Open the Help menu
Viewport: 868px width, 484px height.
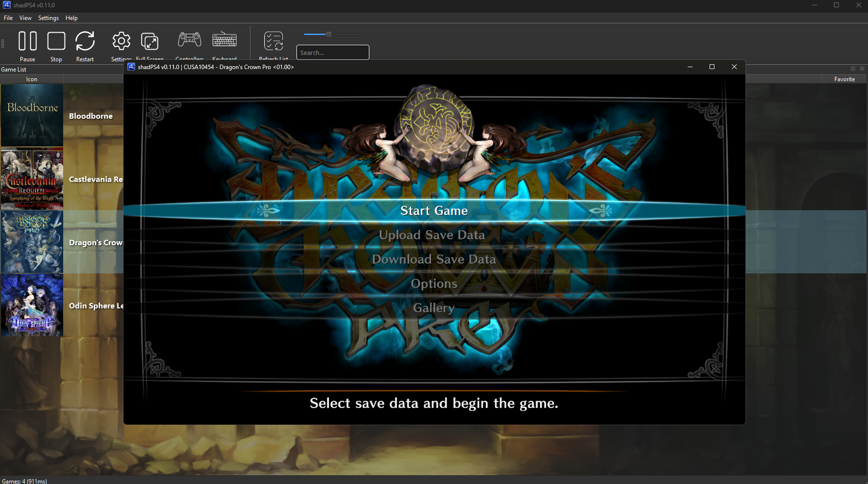pyautogui.click(x=71, y=18)
